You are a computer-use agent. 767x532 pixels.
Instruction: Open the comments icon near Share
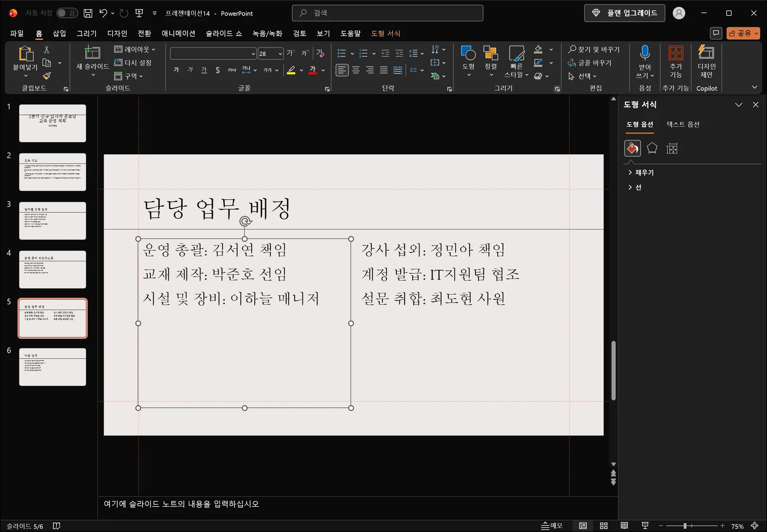716,33
